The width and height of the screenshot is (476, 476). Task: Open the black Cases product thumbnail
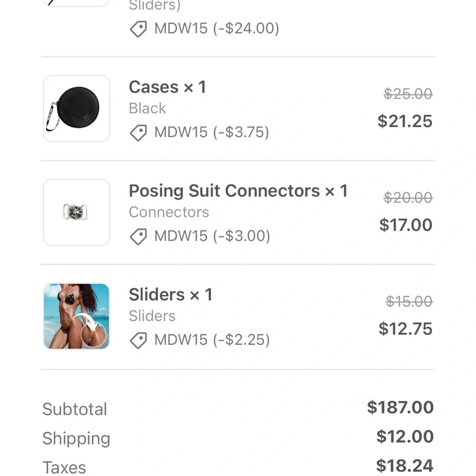click(76, 109)
